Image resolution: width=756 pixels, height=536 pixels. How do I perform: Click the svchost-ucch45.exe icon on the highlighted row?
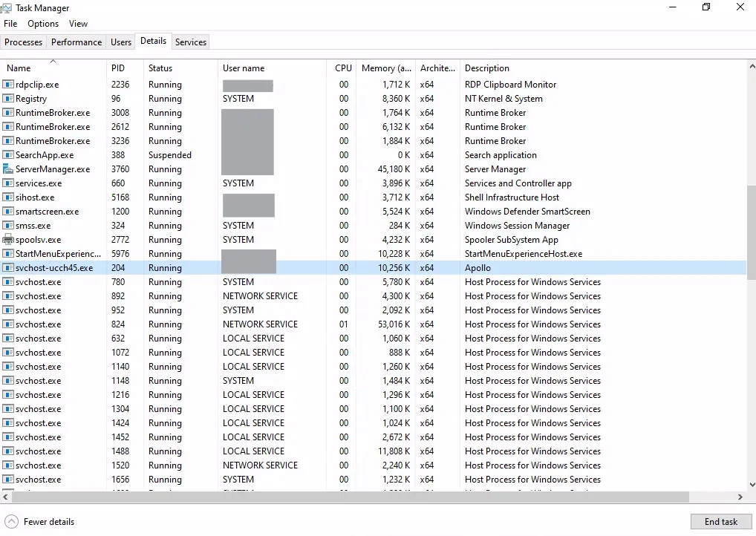9,267
